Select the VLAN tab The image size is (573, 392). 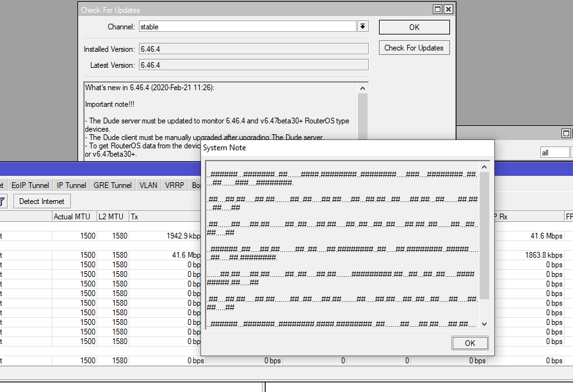148,185
